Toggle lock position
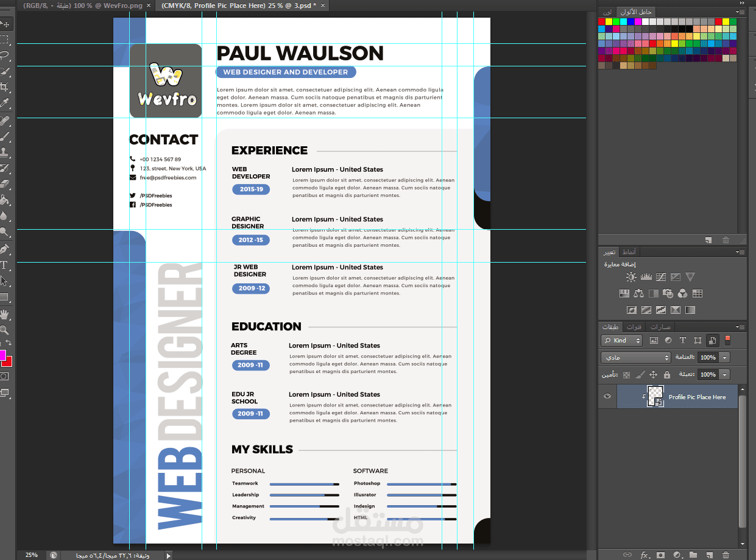Image resolution: width=756 pixels, height=560 pixels. pos(653,375)
